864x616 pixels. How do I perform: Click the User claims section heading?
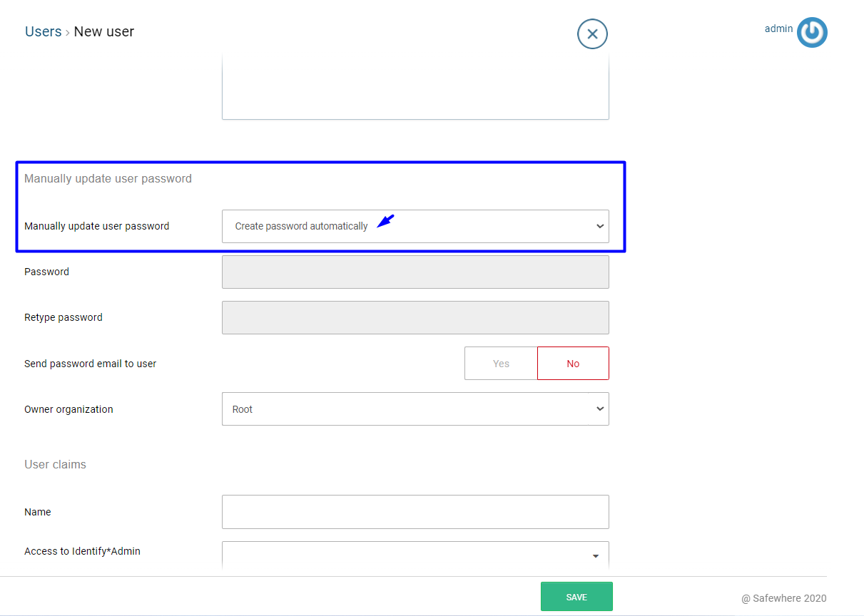pyautogui.click(x=55, y=464)
